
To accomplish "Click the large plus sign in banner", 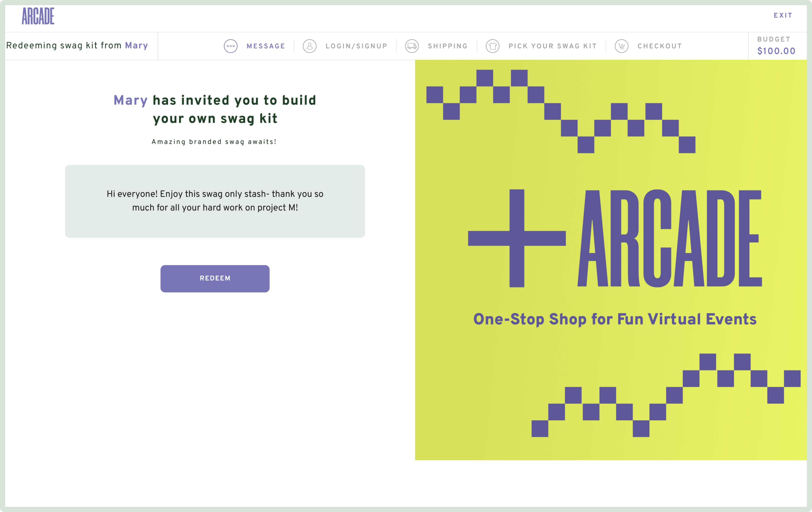I will coord(517,238).
